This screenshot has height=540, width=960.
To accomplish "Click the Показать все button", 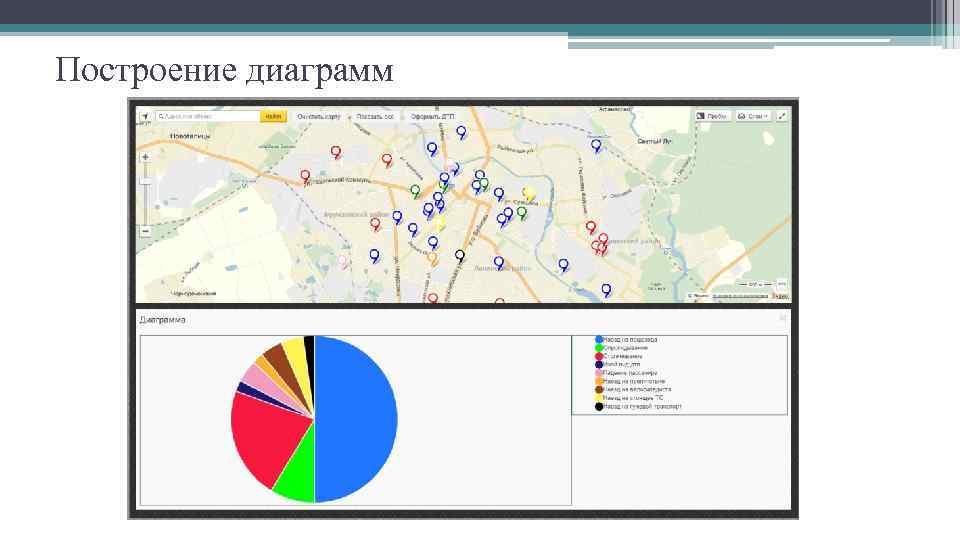I will (375, 116).
